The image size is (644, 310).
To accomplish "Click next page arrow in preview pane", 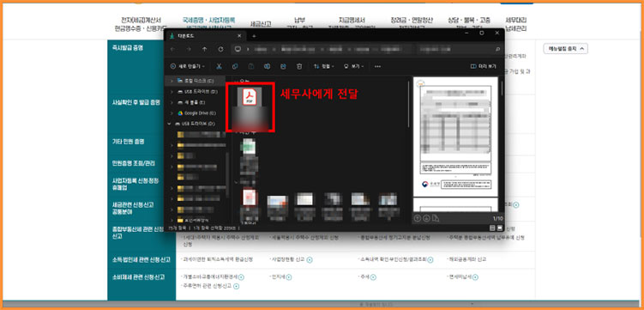I will pyautogui.click(x=426, y=218).
